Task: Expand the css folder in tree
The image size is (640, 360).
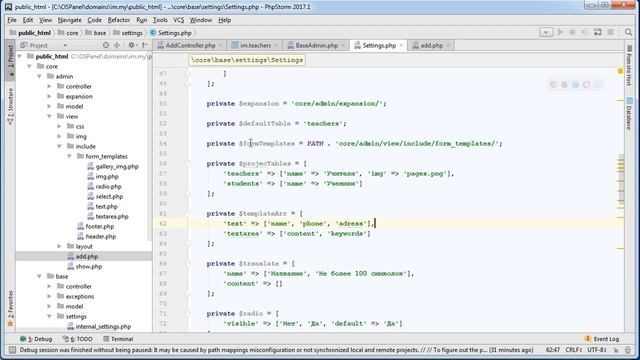Action: [x=60, y=127]
